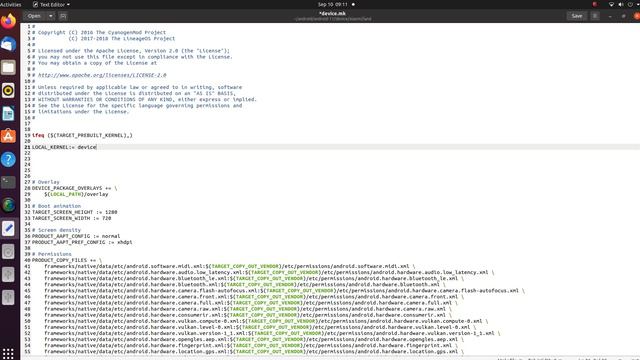Click the 'ifeq' keyword on line 19
640x360 pixels.
[x=38, y=135]
